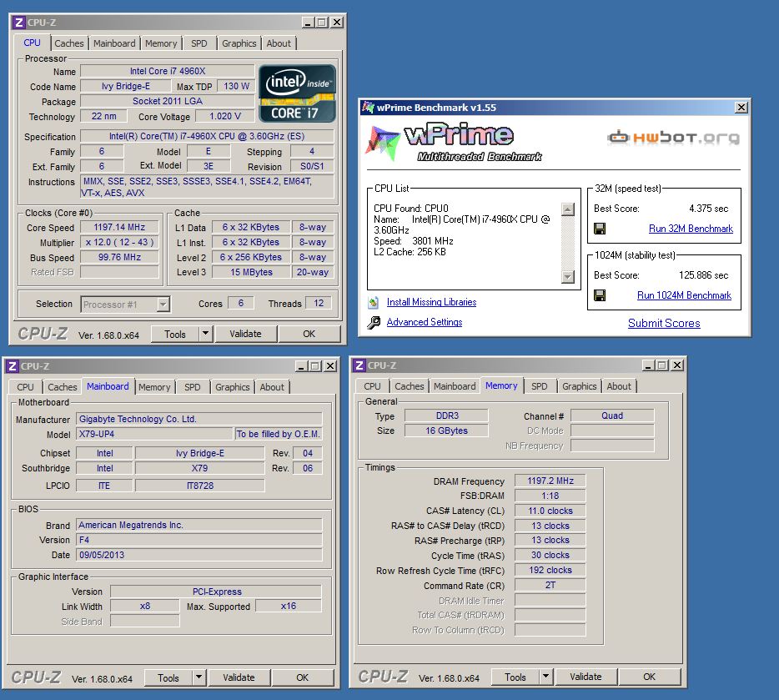Click CPU List scrollbar down arrow
Screen dimensions: 779x700
point(568,277)
